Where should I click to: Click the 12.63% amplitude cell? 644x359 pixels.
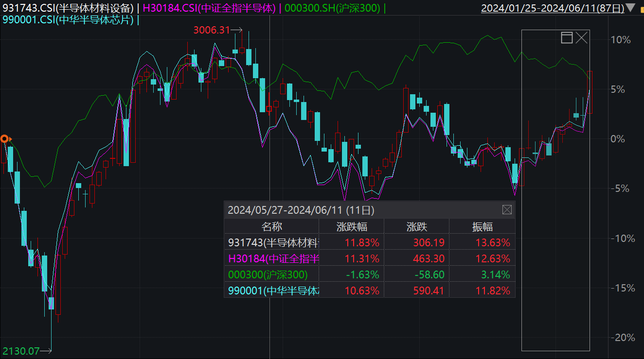point(493,258)
